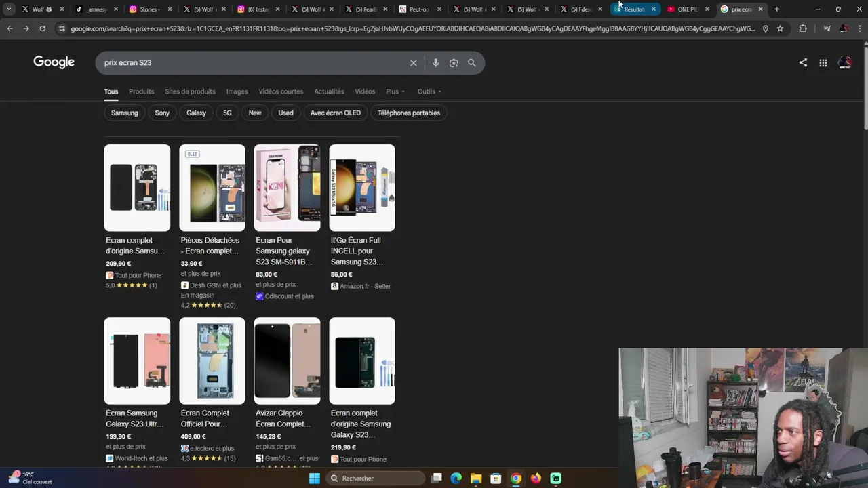Open site information icon in address bar

tap(62, 28)
